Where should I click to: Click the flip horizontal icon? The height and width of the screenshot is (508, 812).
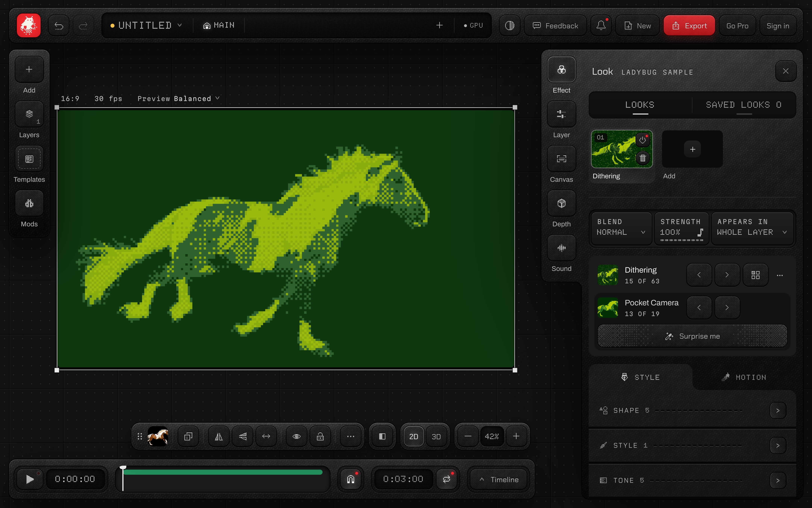point(219,437)
